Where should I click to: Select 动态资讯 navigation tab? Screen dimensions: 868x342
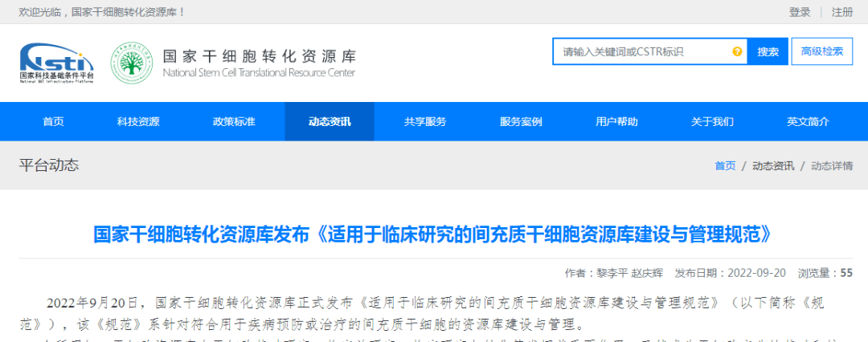pos(330,121)
